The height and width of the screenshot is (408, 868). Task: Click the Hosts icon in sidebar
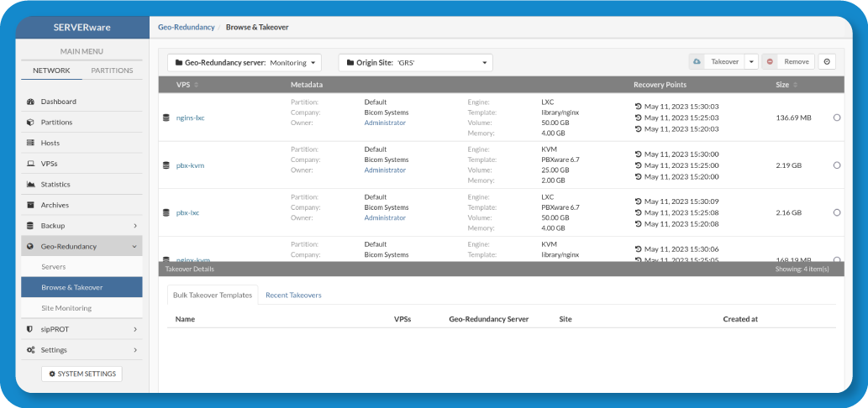tap(31, 143)
